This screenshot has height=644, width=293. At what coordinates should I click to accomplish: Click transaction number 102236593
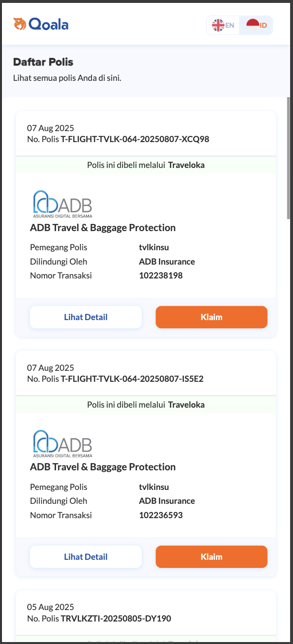point(161,515)
